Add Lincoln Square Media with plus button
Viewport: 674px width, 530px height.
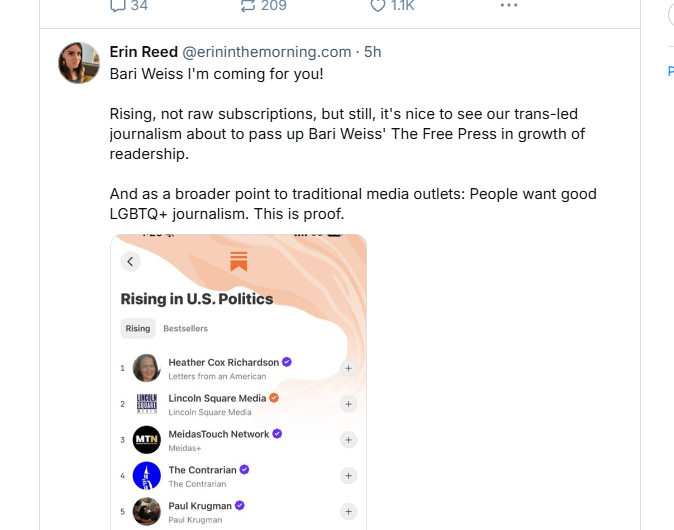click(x=348, y=404)
